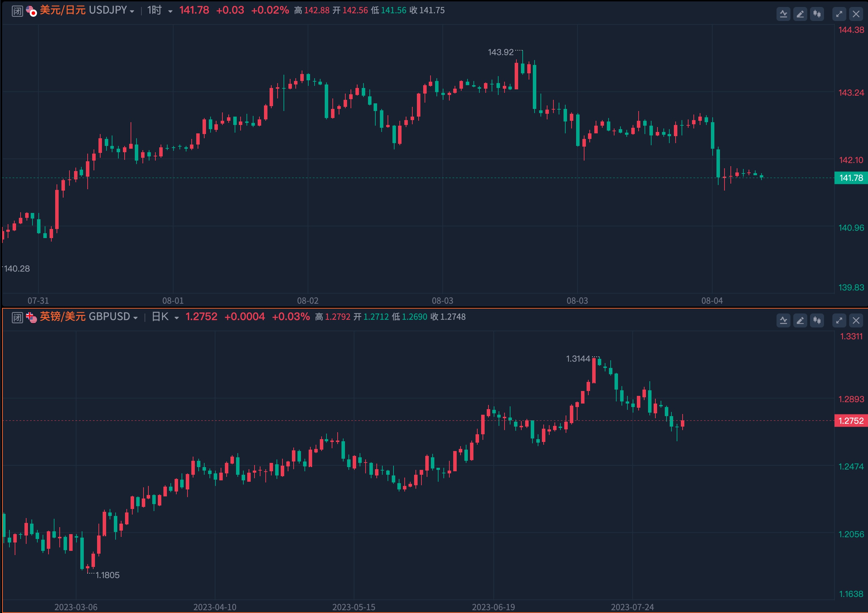Close the GBPUSD chart panel

pyautogui.click(x=856, y=321)
